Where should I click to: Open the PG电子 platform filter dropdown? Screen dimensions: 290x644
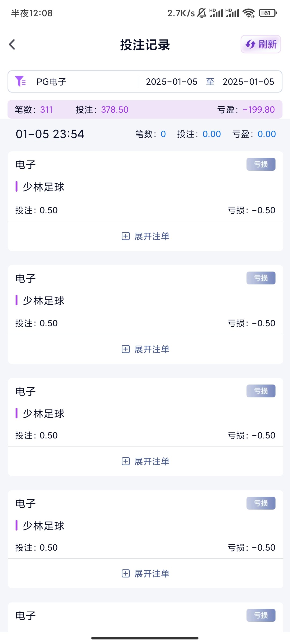click(x=52, y=82)
